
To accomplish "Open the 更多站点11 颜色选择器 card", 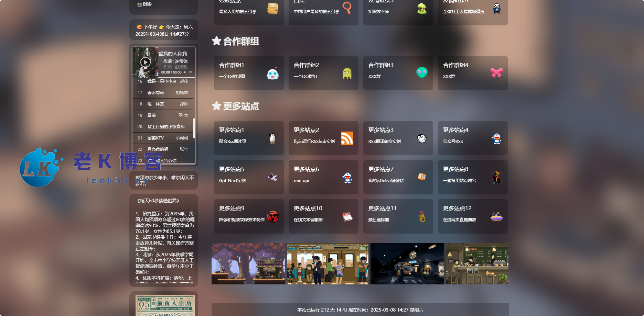I will pos(398,216).
